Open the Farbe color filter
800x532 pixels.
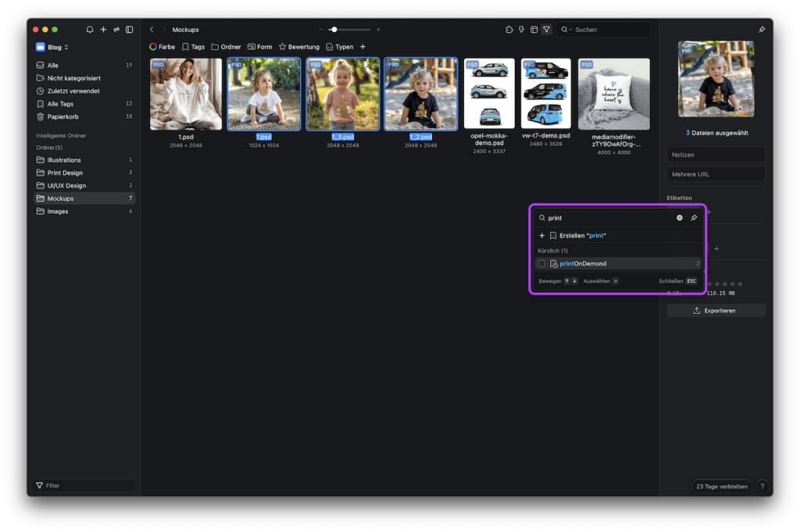click(x=162, y=47)
